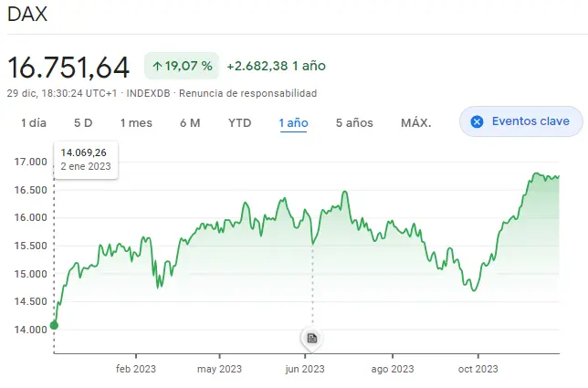Show the MÁX. time range

click(x=415, y=123)
